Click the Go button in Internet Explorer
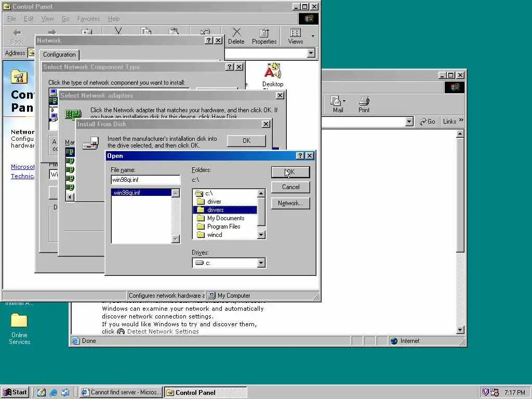532x399 pixels. [x=428, y=122]
